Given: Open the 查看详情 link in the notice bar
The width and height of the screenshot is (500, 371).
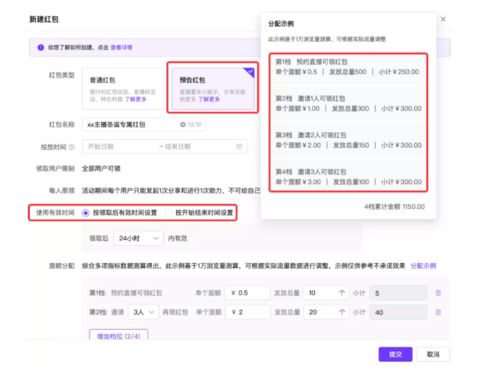Looking at the screenshot, I should point(121,47).
